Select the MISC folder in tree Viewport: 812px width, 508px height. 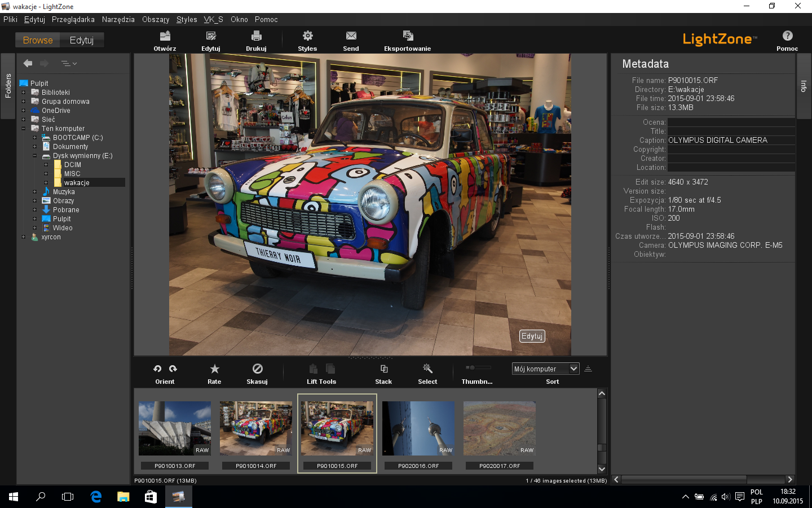(x=72, y=174)
